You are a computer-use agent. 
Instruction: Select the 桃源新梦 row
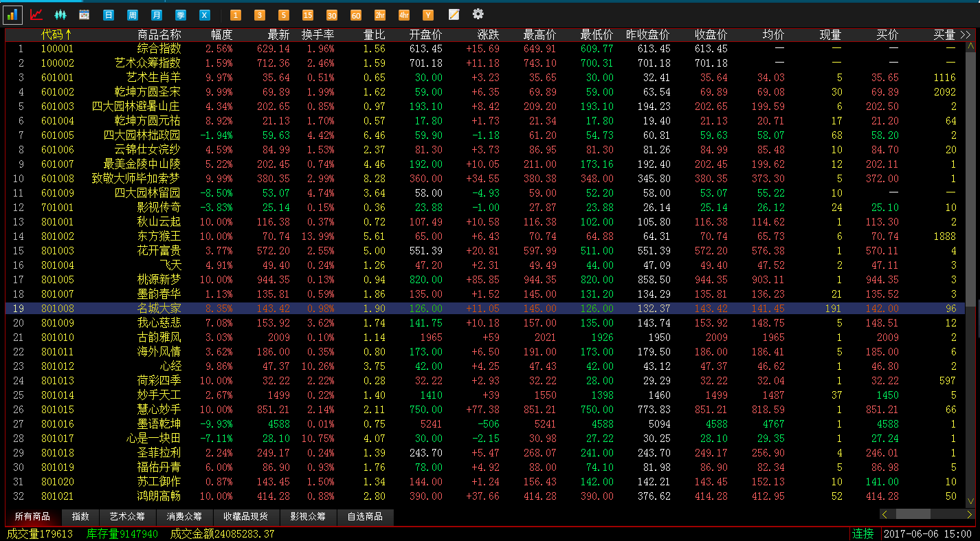[x=485, y=280]
